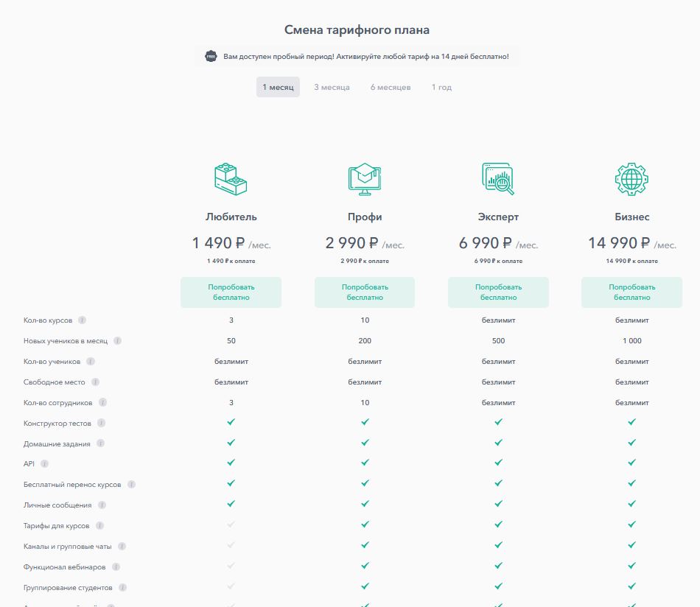The image size is (700, 607).
Task: Click info icon next to Свободное место
Action: (x=95, y=382)
